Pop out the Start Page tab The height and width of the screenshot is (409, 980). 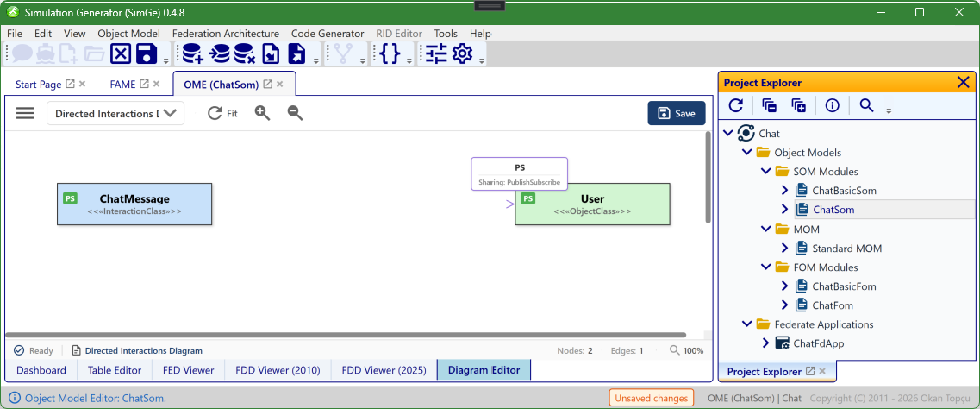click(71, 84)
